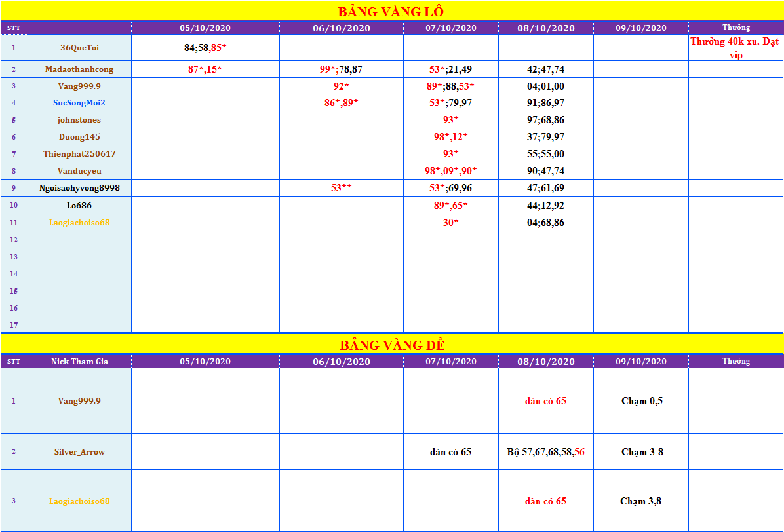Screen dimensions: 784x532
Task: Select the cell "91;86,97"
Action: pyautogui.click(x=546, y=103)
